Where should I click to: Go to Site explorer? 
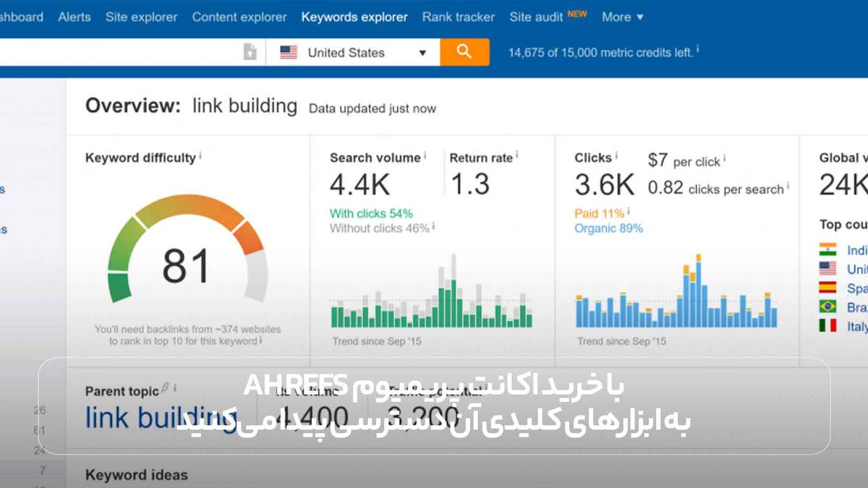click(141, 17)
